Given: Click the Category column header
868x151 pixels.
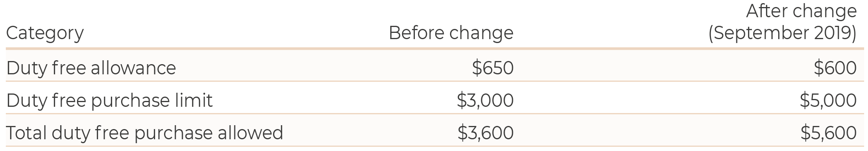Looking at the screenshot, I should 45,34.
